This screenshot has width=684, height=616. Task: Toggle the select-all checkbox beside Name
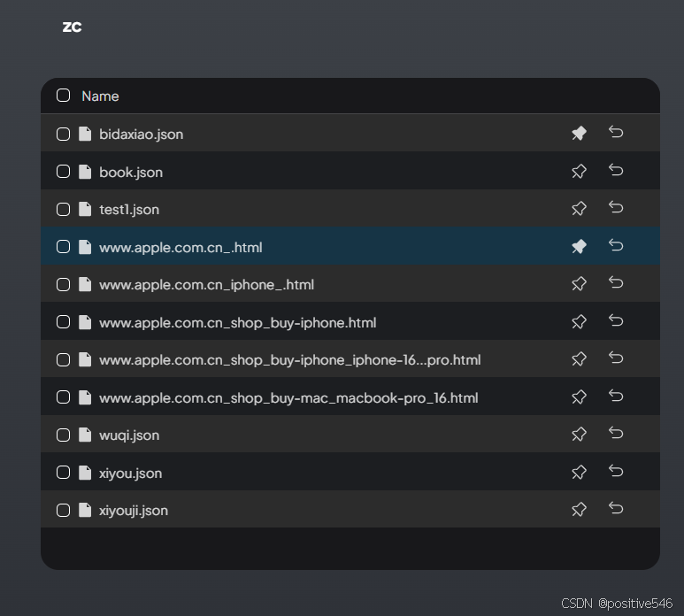[x=63, y=95]
